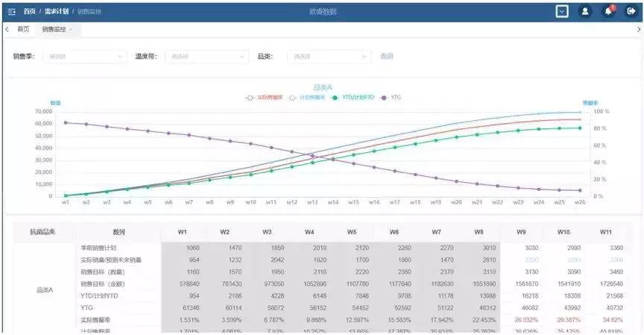Close the 销售监控 tab via its x

[71, 29]
